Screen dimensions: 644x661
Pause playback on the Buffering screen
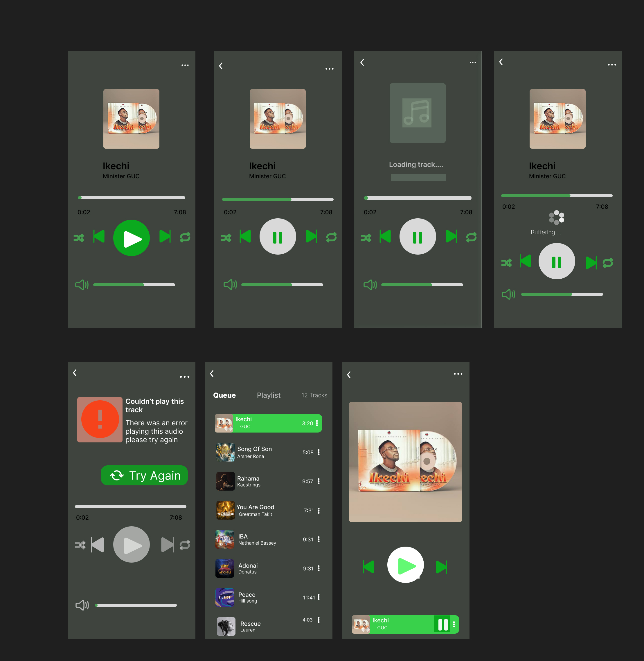(x=557, y=261)
